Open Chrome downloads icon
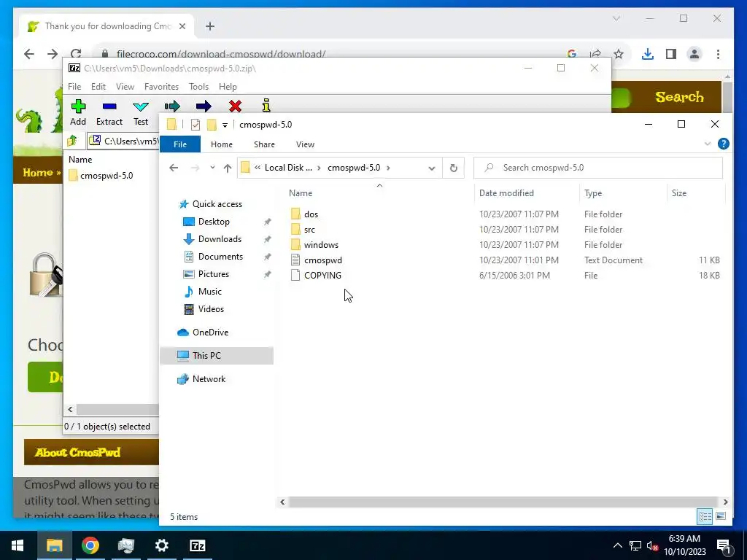The image size is (747, 560). [648, 54]
